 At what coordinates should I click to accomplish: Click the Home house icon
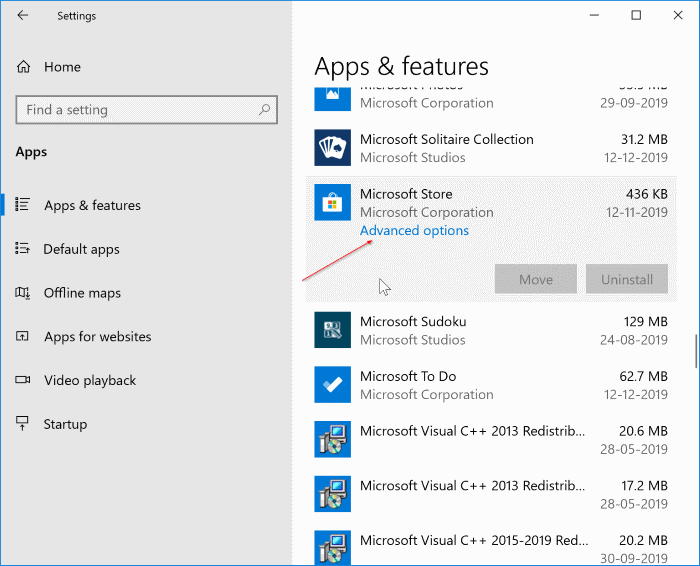pos(23,67)
